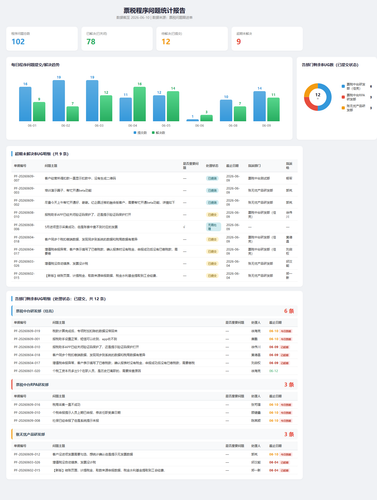Select row PF-20260609-010 in RPA department table

(154, 413)
